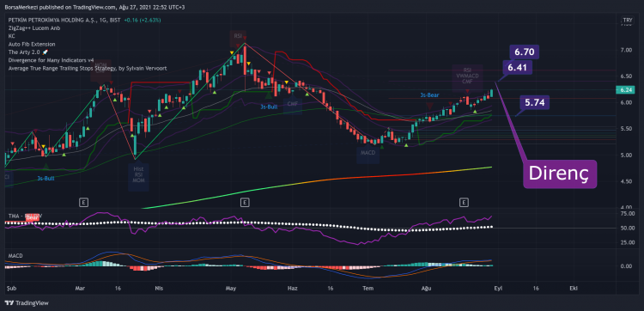This screenshot has width=644, height=311.
Task: Click the purple Direnç annotation box
Action: 559,174
